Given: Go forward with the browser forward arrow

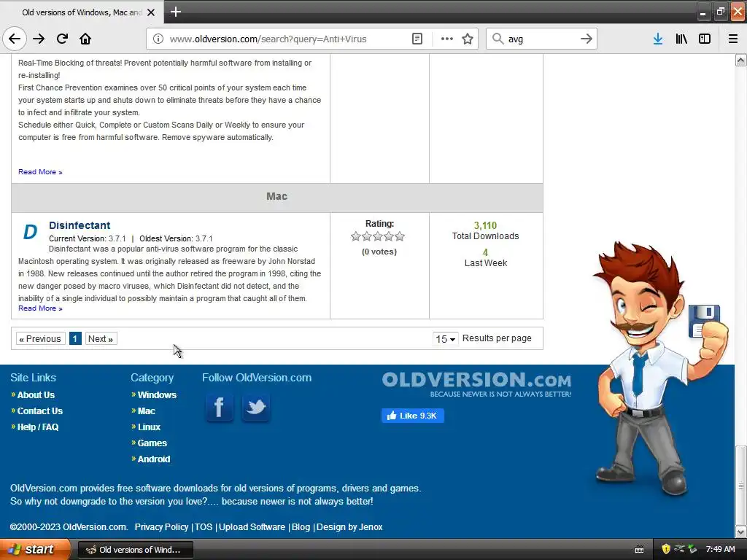Looking at the screenshot, I should click(39, 39).
